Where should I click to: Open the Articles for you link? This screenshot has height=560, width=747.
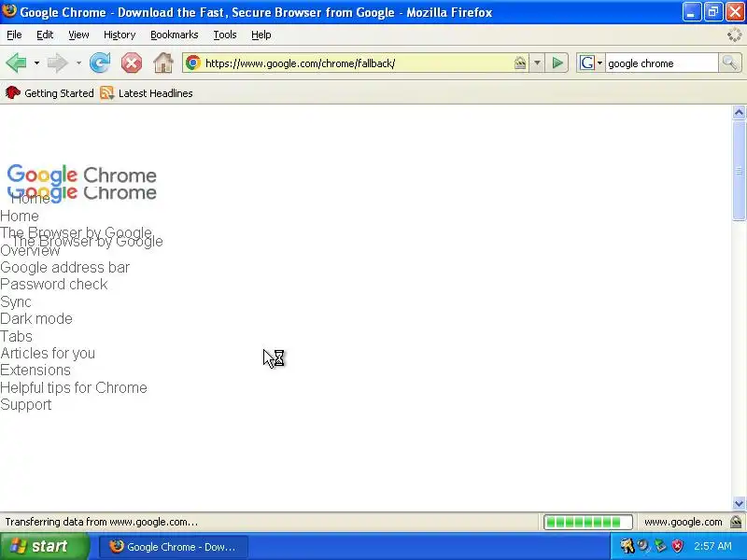pos(48,354)
